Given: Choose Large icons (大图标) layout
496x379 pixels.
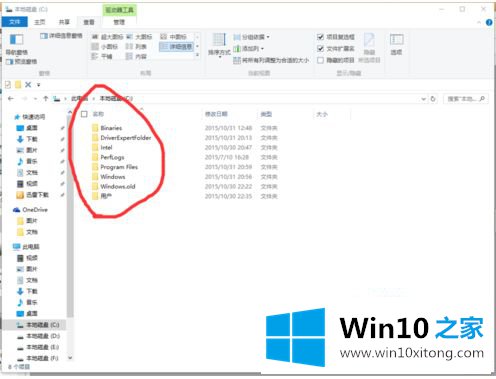Looking at the screenshot, I should 139,37.
